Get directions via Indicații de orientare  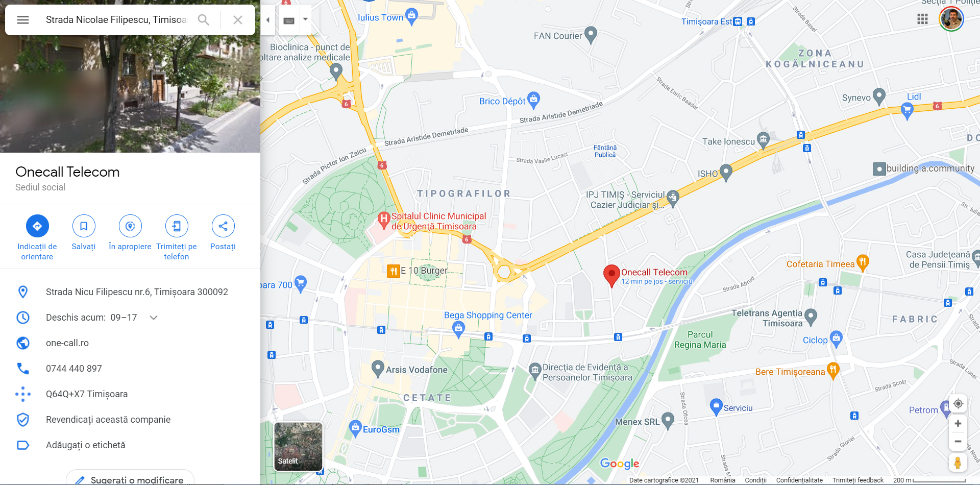[x=37, y=226]
